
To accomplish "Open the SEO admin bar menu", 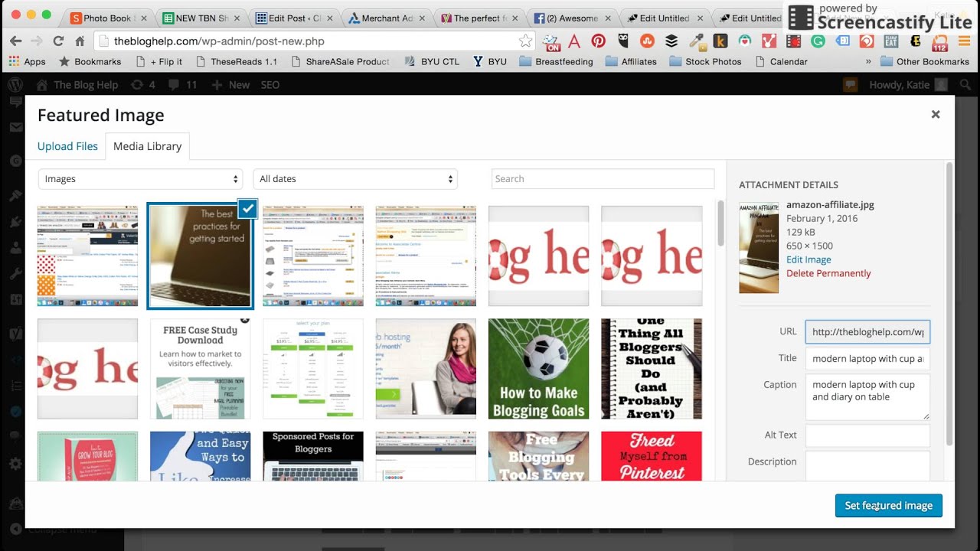I will 269,85.
